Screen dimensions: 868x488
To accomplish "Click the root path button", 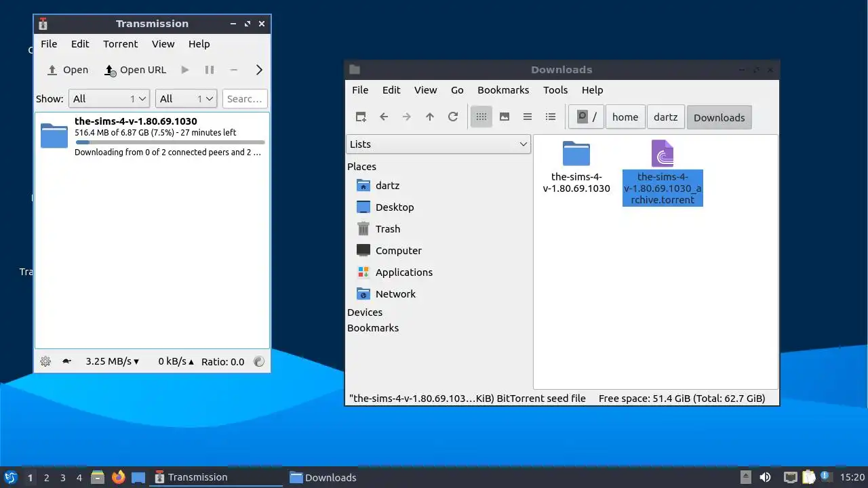I will coord(586,117).
